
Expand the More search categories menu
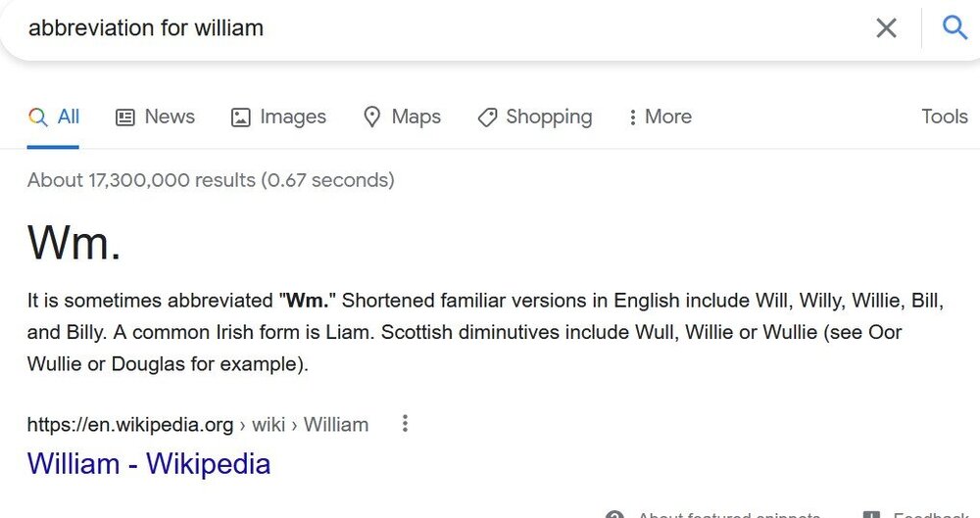click(x=661, y=117)
